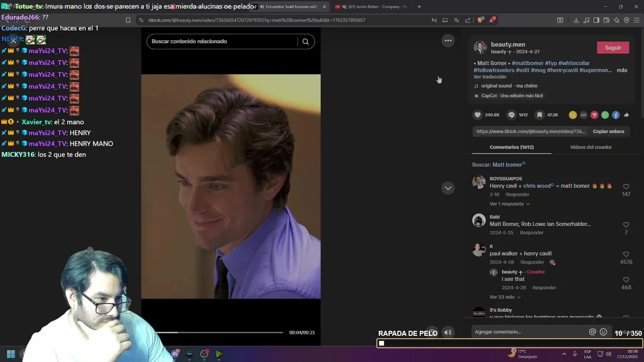Viewport: 644px width, 362px height.
Task: Share the video to WhatsApp
Action: click(605, 115)
